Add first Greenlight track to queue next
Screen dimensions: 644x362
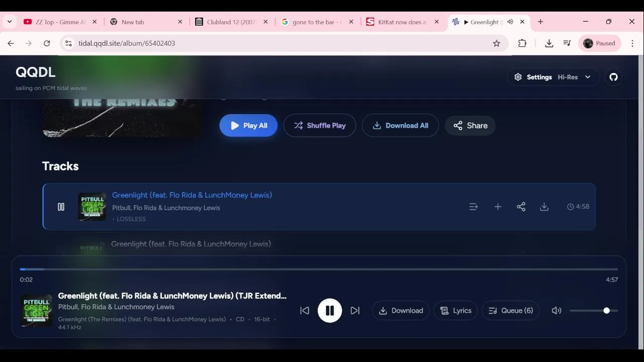[x=473, y=207]
